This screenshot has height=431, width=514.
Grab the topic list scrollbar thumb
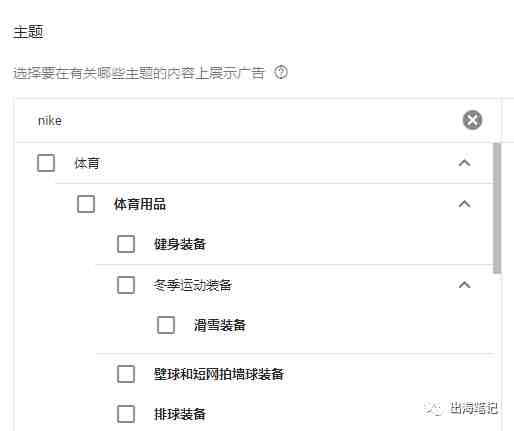pyautogui.click(x=497, y=208)
